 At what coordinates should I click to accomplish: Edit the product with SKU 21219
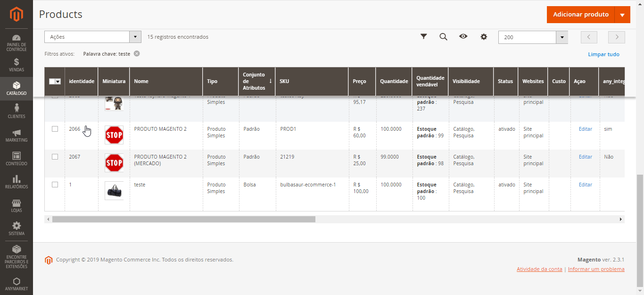click(585, 157)
